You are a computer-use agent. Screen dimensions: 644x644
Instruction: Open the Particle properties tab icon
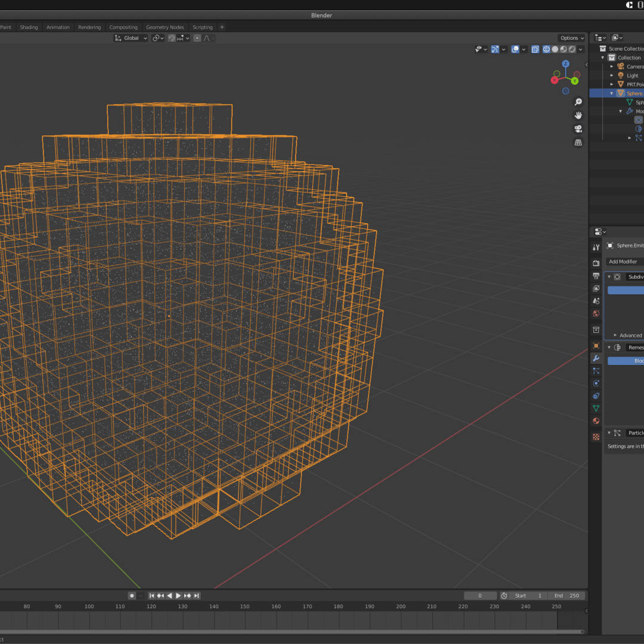click(596, 371)
